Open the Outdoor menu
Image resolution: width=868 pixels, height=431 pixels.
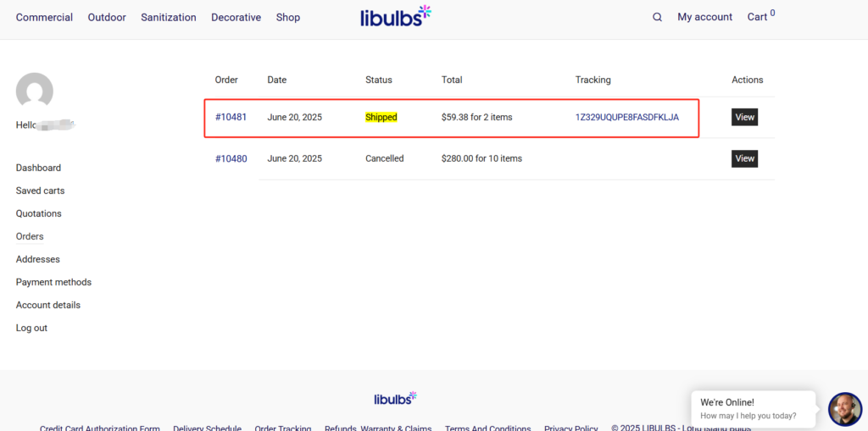click(107, 17)
